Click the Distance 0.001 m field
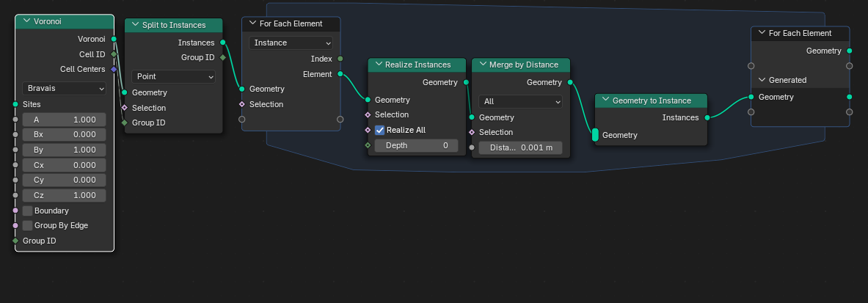 tap(520, 148)
